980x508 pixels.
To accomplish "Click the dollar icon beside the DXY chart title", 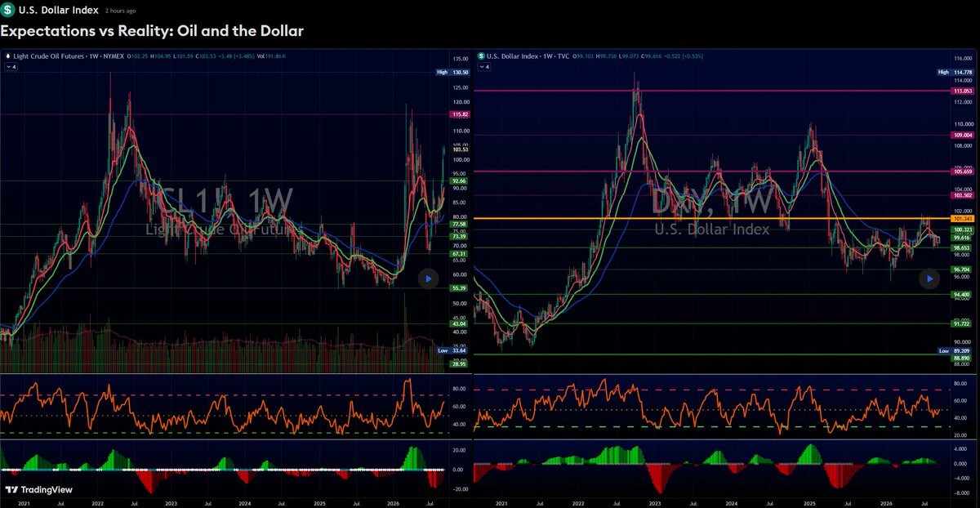I will click(480, 56).
